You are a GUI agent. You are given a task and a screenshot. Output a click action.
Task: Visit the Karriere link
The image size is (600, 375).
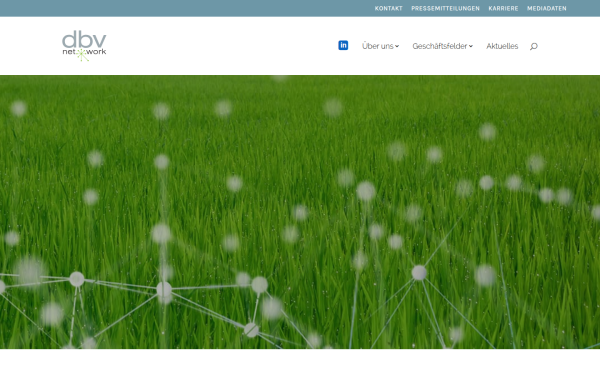(x=503, y=8)
